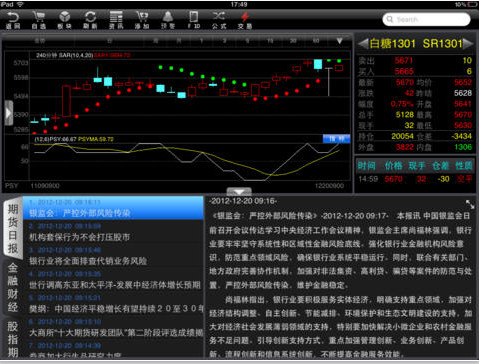
Task: Click the PSY label under the indicator chart
Action: (12, 186)
